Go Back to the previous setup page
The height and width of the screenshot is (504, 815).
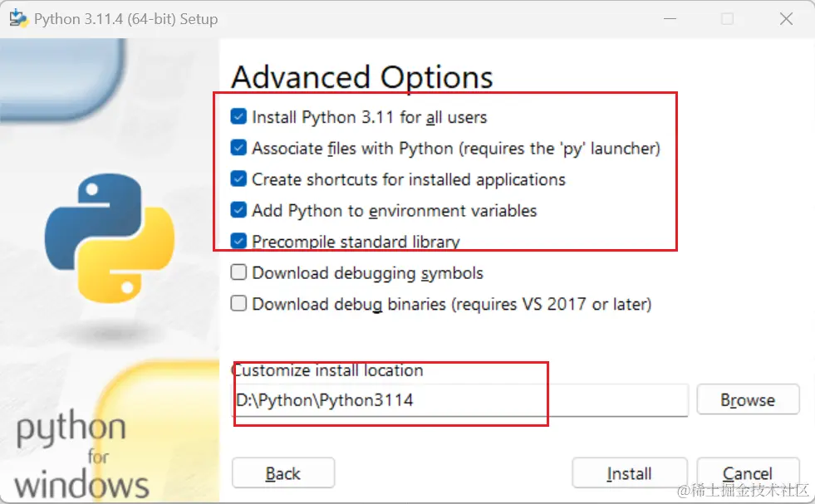coord(282,473)
